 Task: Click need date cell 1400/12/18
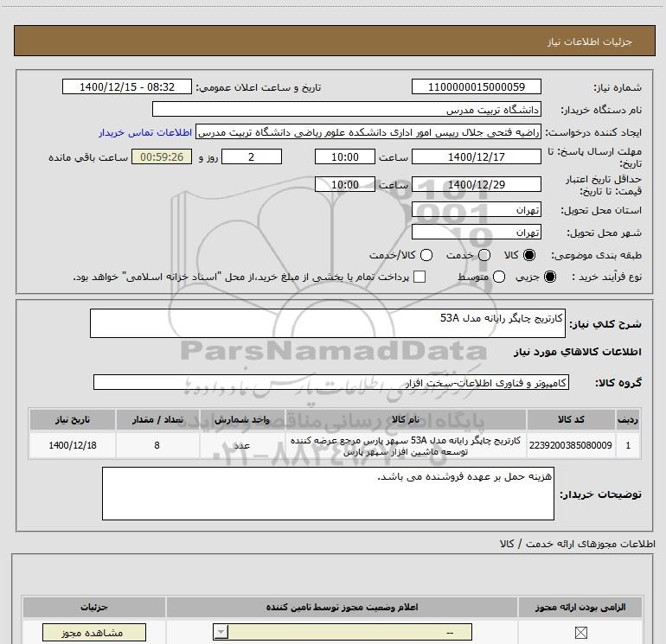click(72, 445)
